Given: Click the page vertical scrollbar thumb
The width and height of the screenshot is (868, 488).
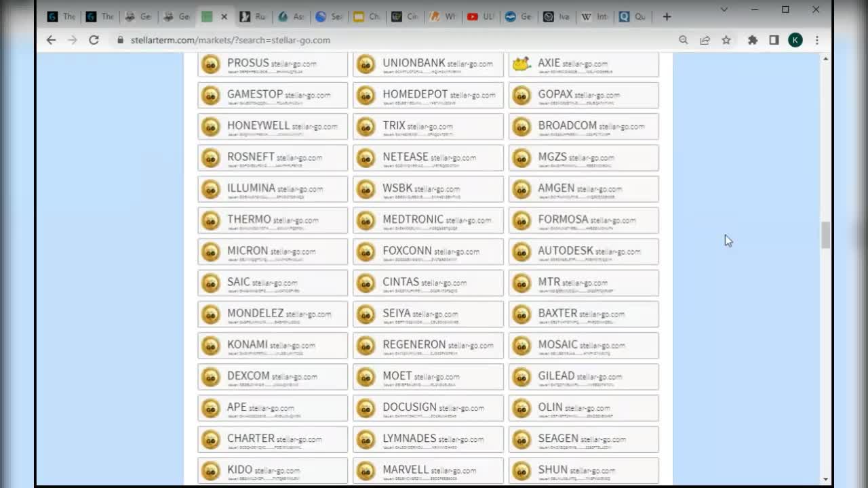Looking at the screenshot, I should tap(825, 235).
